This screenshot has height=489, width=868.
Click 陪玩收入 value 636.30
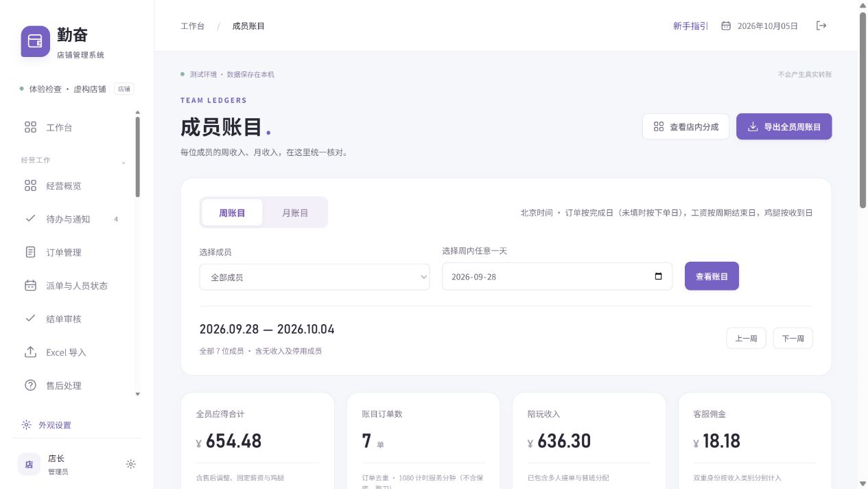tap(564, 441)
